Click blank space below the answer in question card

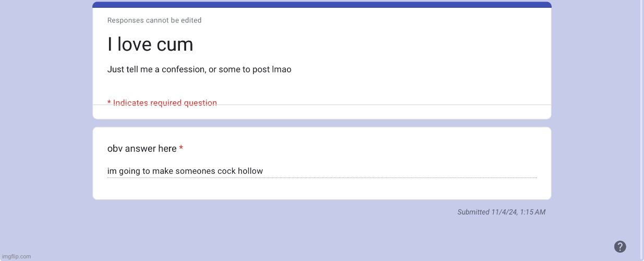(x=322, y=189)
